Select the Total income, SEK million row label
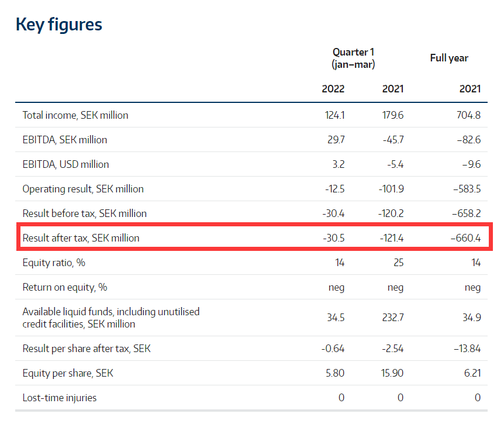The width and height of the screenshot is (504, 424). click(75, 115)
